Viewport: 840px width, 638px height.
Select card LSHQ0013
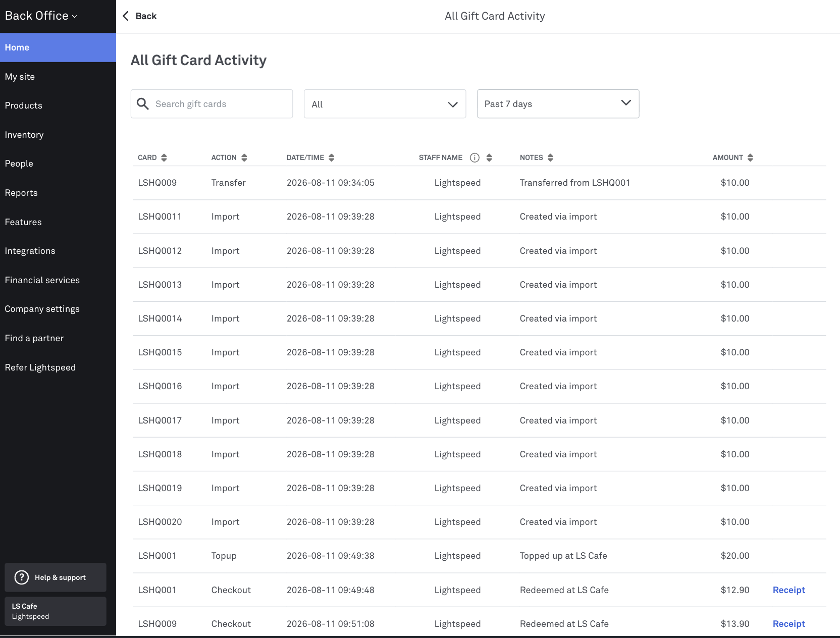click(x=160, y=285)
